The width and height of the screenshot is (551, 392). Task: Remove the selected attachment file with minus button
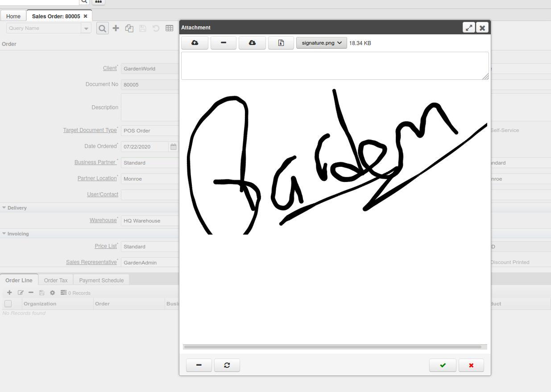[223, 43]
